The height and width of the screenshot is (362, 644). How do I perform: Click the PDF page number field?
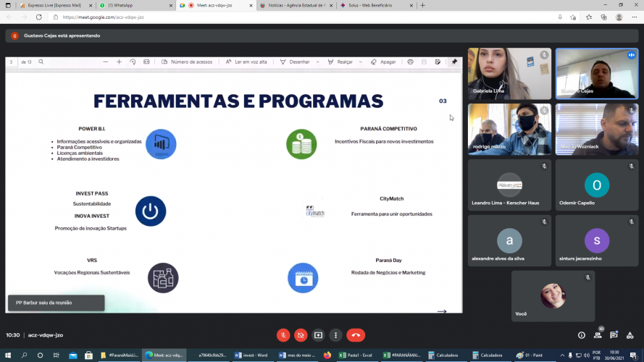[12, 62]
